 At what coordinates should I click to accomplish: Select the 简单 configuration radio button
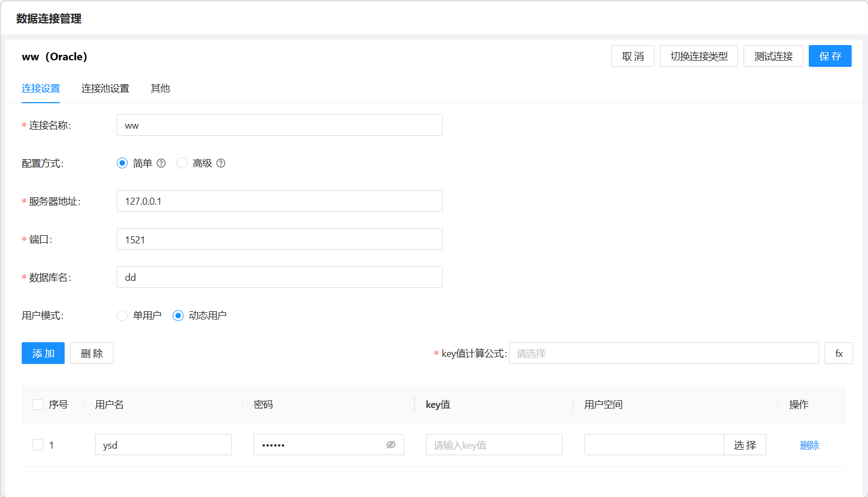coord(122,163)
